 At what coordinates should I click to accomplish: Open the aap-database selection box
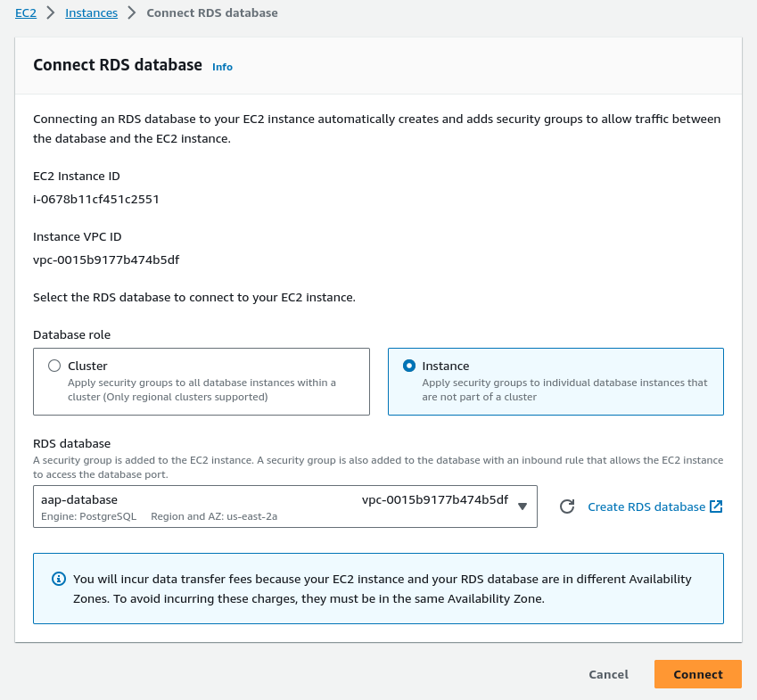[x=267, y=506]
